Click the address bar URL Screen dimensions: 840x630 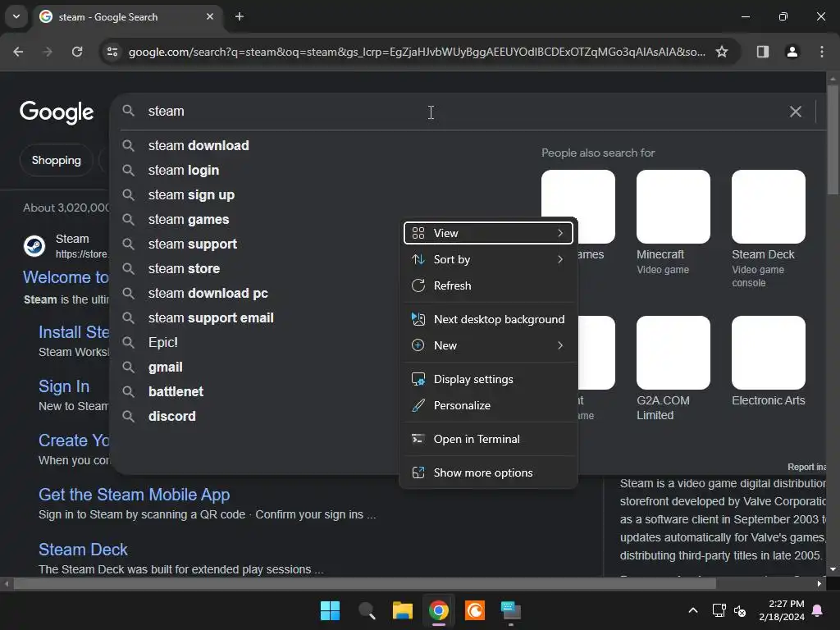point(417,52)
